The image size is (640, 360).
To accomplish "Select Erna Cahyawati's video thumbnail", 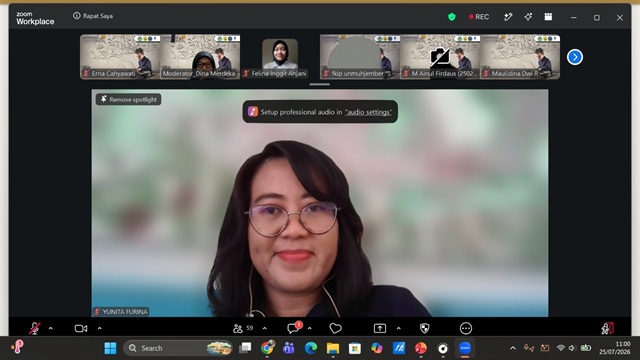I will click(120, 57).
